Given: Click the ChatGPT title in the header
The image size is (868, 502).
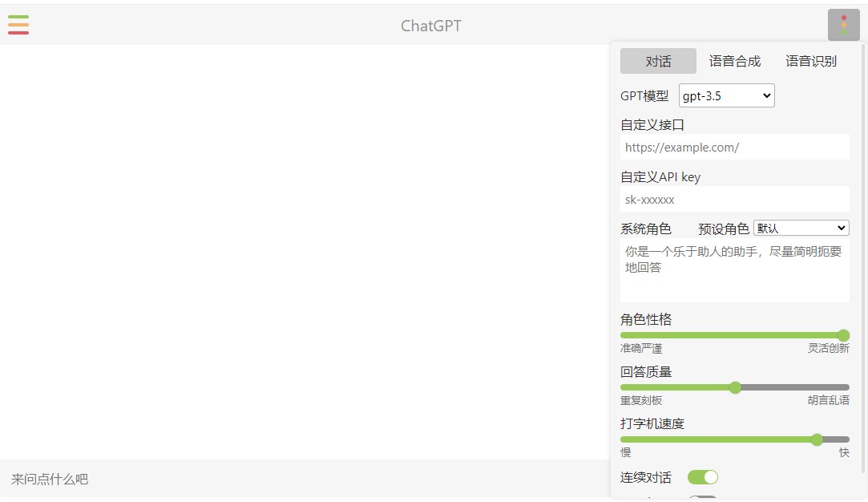Looking at the screenshot, I should (x=430, y=25).
